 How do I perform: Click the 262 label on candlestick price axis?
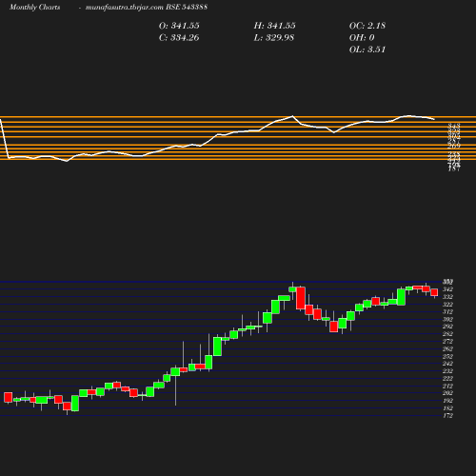pos(447,348)
